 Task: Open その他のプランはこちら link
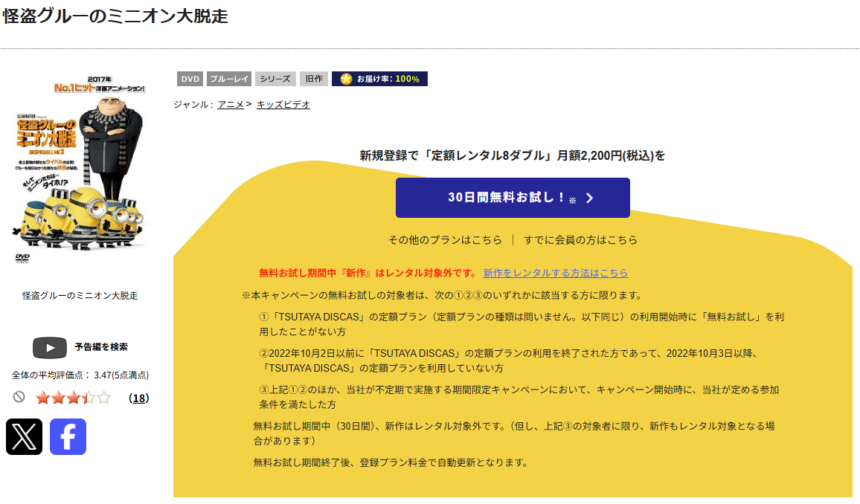click(x=445, y=240)
